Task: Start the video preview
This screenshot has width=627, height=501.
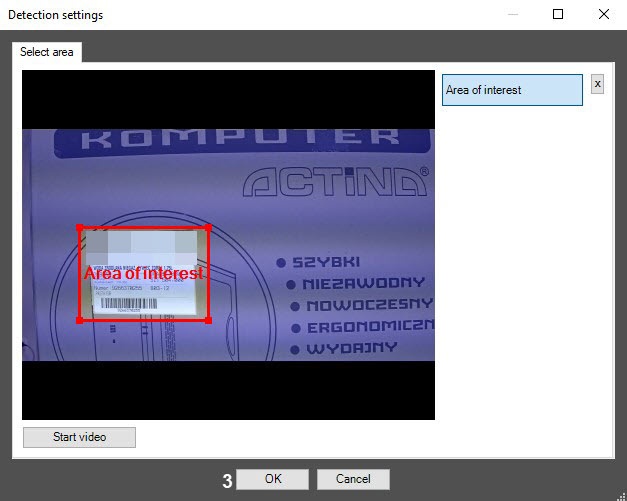Action: coord(79,437)
